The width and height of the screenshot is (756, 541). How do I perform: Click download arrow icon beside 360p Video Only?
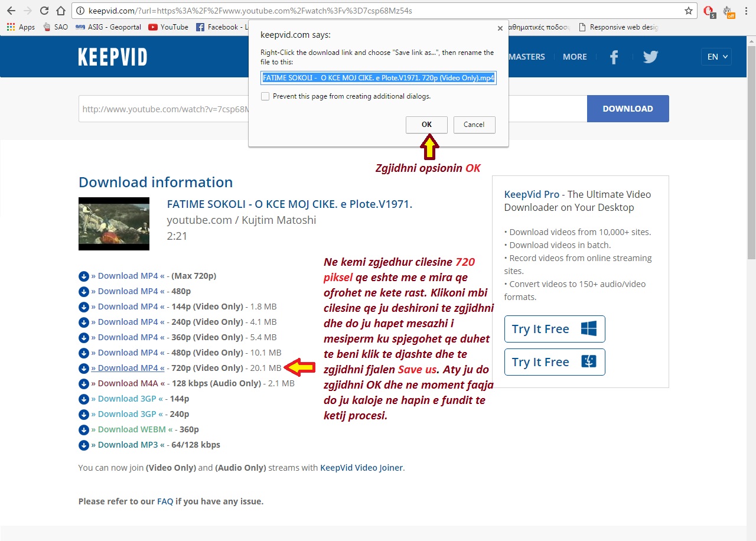coord(83,338)
